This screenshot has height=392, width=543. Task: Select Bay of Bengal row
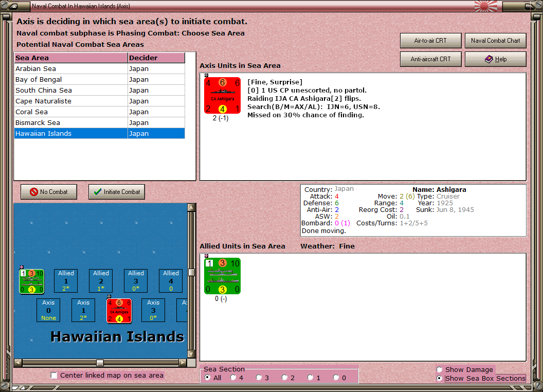pos(99,79)
